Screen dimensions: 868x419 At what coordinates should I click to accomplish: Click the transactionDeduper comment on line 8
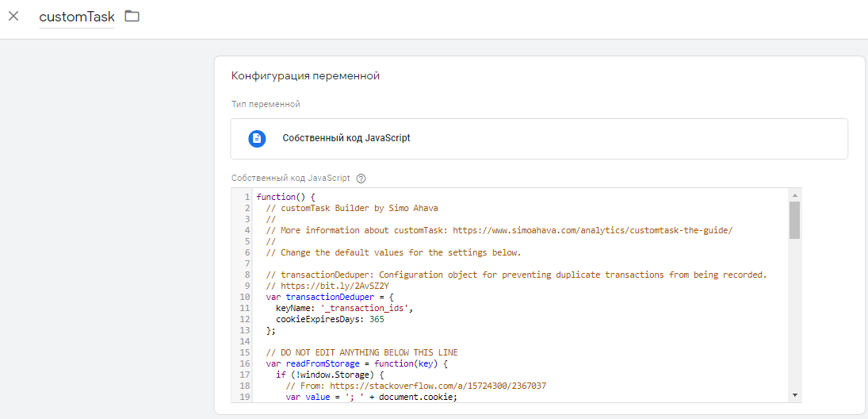click(x=517, y=275)
